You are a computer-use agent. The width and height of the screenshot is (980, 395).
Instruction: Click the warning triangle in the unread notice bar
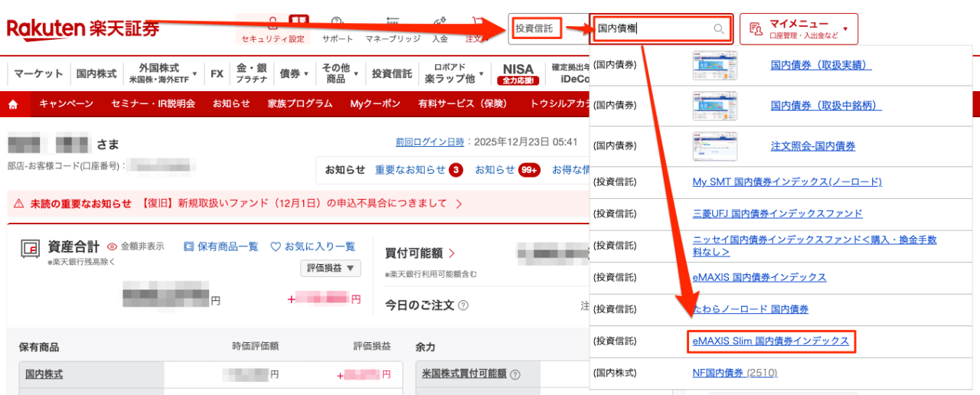19,204
